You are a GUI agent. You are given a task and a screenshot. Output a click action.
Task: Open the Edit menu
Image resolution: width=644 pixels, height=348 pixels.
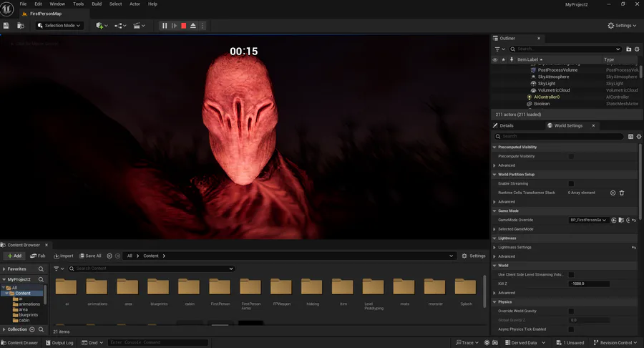(x=38, y=4)
